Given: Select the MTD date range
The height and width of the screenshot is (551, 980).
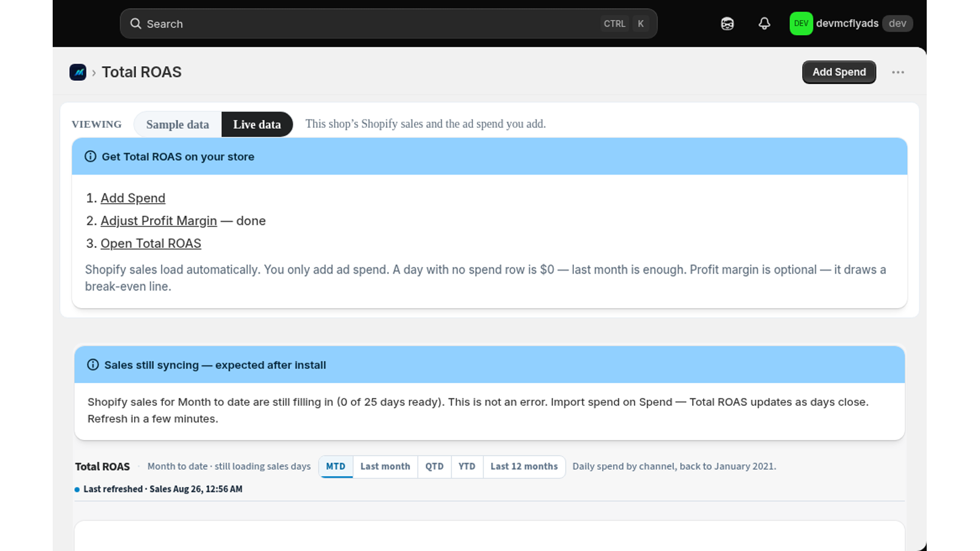Looking at the screenshot, I should click(336, 467).
